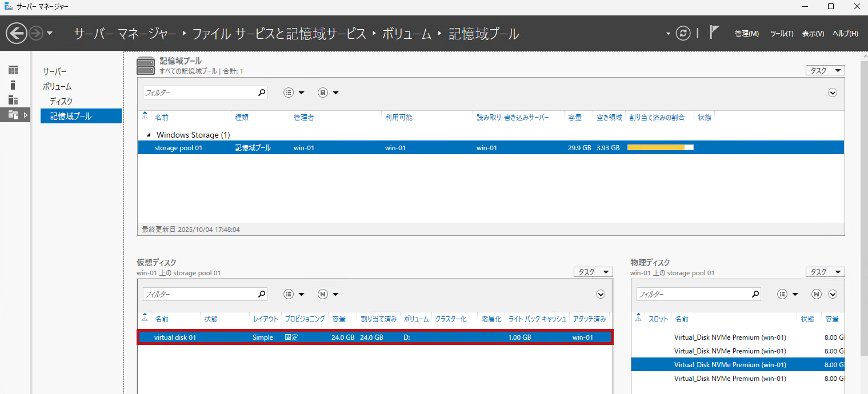868x394 pixels.
Task: Open Dashboard icon in left sidebar
Action: [x=13, y=70]
